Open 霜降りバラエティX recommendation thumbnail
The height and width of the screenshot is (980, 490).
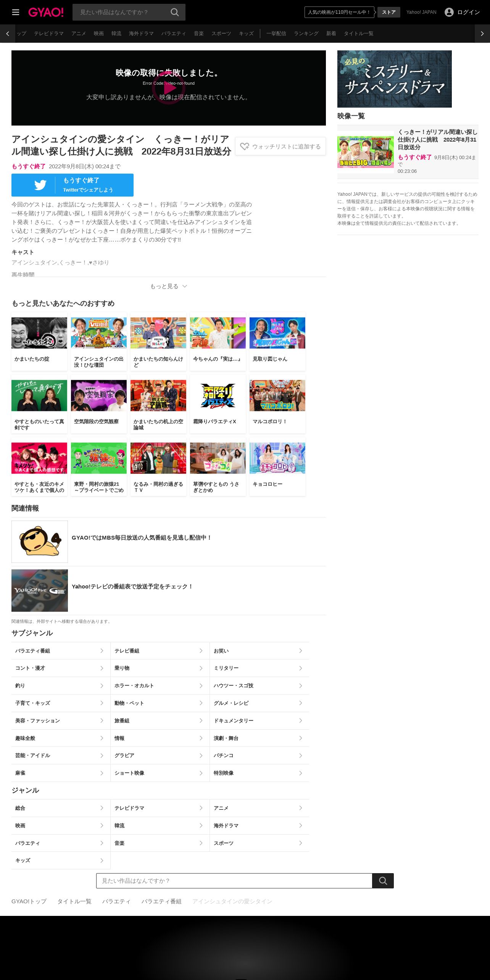pyautogui.click(x=218, y=395)
